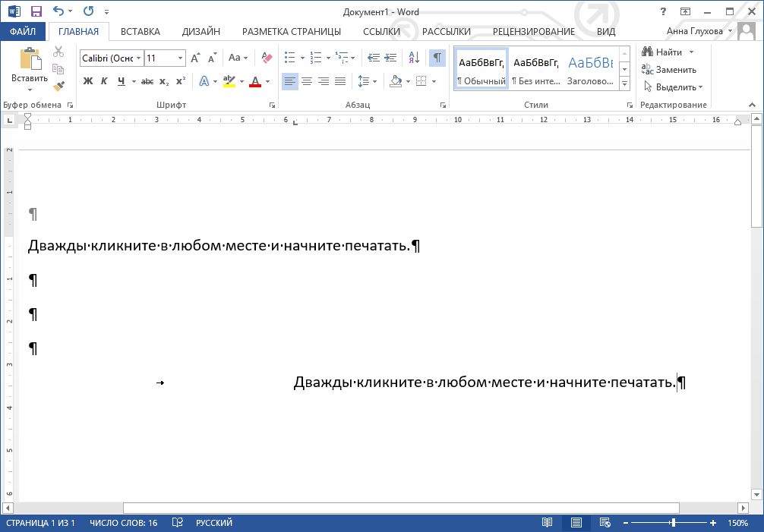Viewport: 764px width, 532px height.
Task: Switch to the РЕЦЕНЗИРОВАНИЕ tab
Action: (x=534, y=32)
